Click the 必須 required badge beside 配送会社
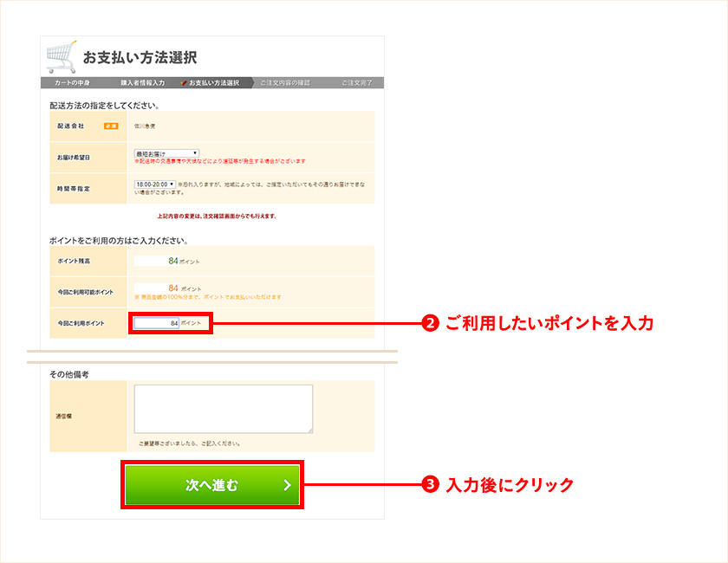The image size is (728, 563). [x=110, y=126]
